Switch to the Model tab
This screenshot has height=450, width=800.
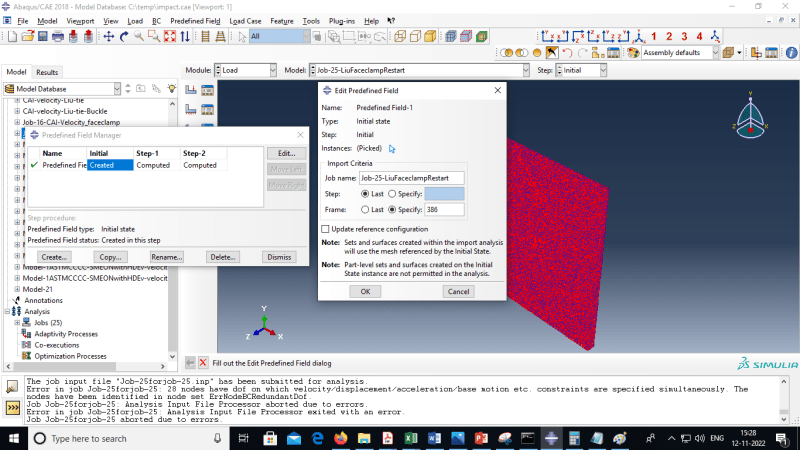[16, 72]
